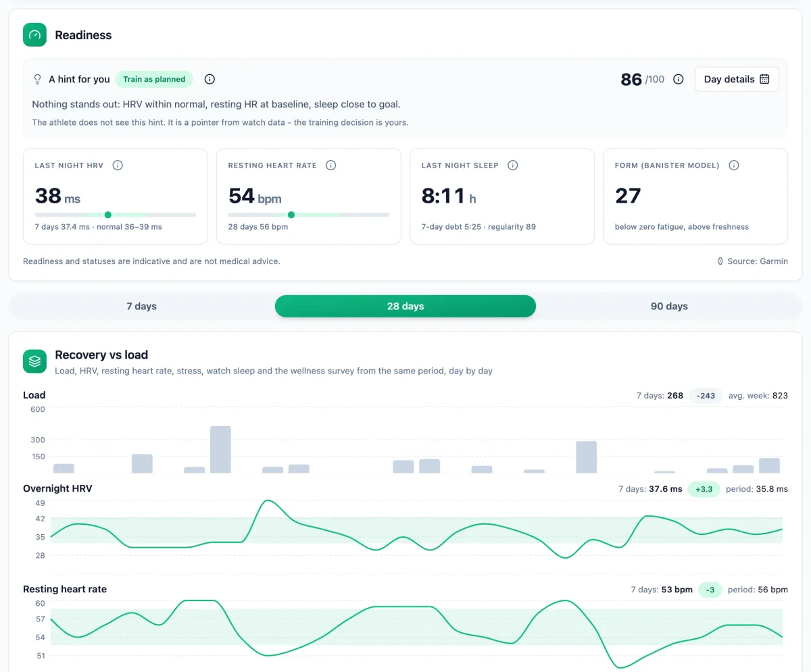
Task: Click the -3 resting heart rate badge
Action: coord(710,590)
